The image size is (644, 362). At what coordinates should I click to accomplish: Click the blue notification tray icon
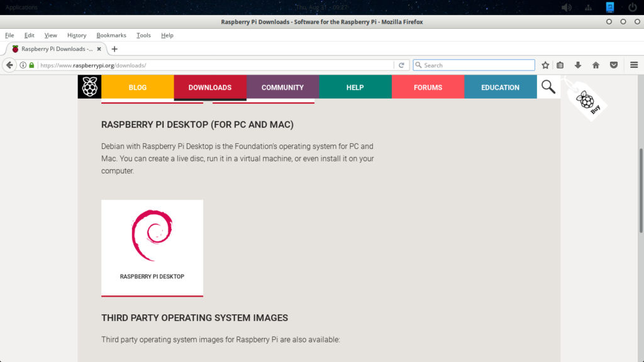610,7
